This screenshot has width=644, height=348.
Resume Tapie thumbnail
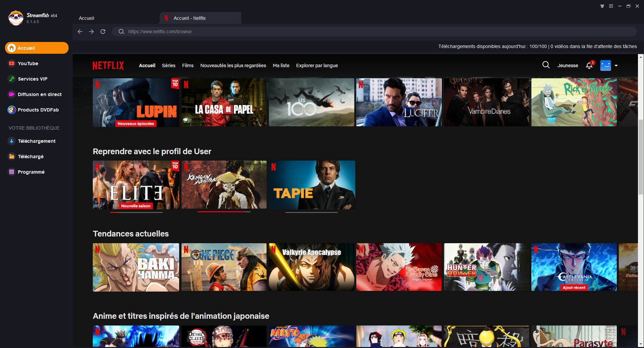tap(312, 185)
